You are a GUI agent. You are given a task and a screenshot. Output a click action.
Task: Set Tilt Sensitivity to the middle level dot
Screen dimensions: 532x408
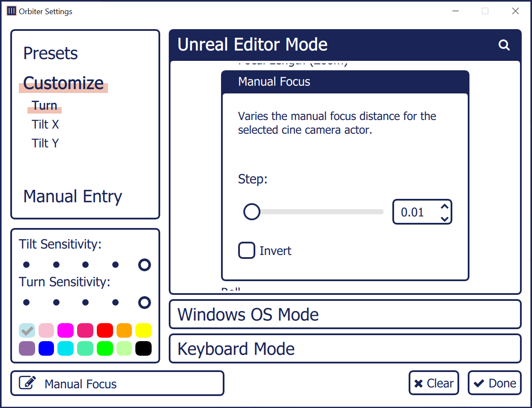coord(86,265)
